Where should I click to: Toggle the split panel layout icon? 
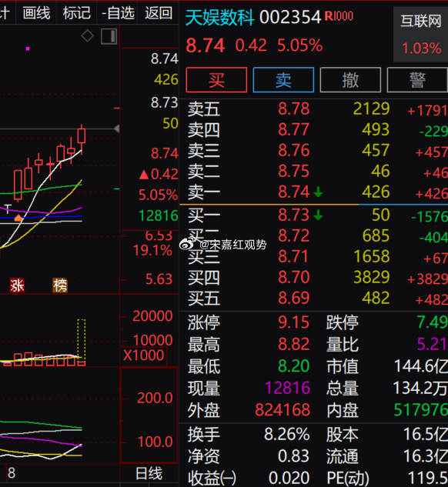[109, 36]
